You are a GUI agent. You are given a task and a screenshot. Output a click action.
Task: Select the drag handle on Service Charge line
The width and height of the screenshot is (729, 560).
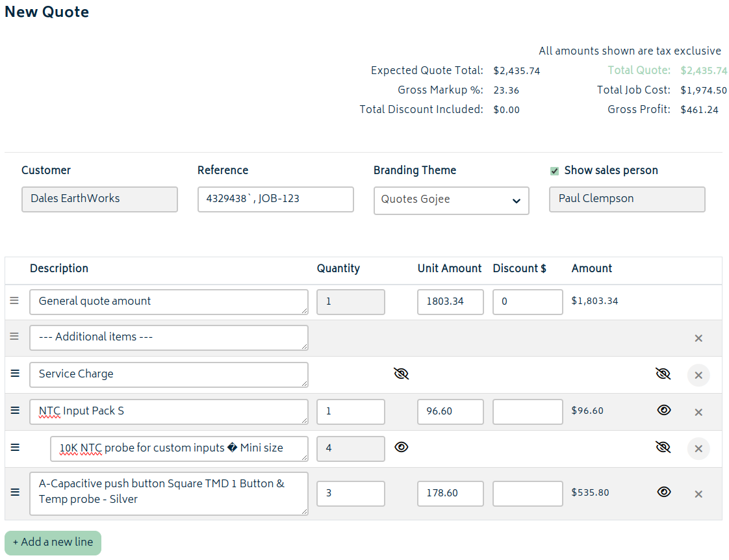coord(14,373)
